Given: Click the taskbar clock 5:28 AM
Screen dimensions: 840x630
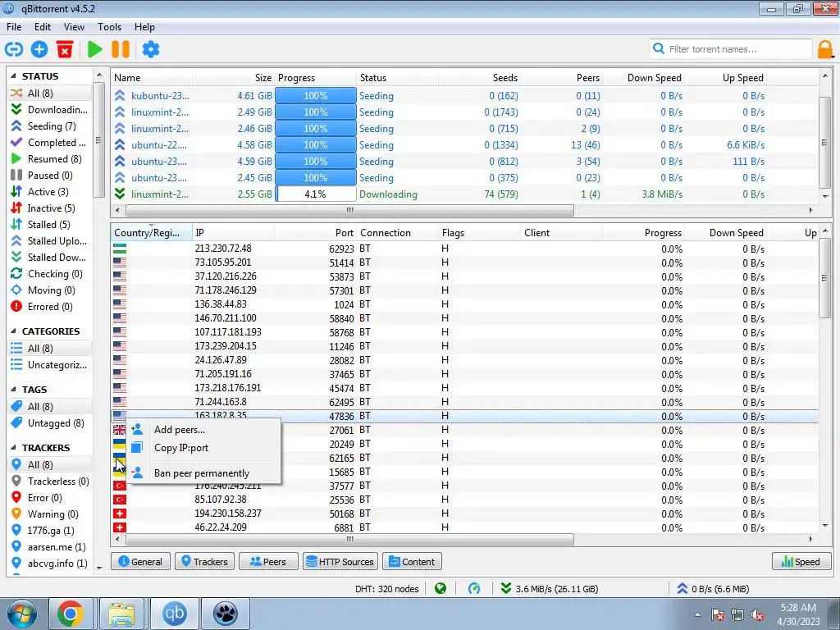Looking at the screenshot, I should (x=798, y=614).
